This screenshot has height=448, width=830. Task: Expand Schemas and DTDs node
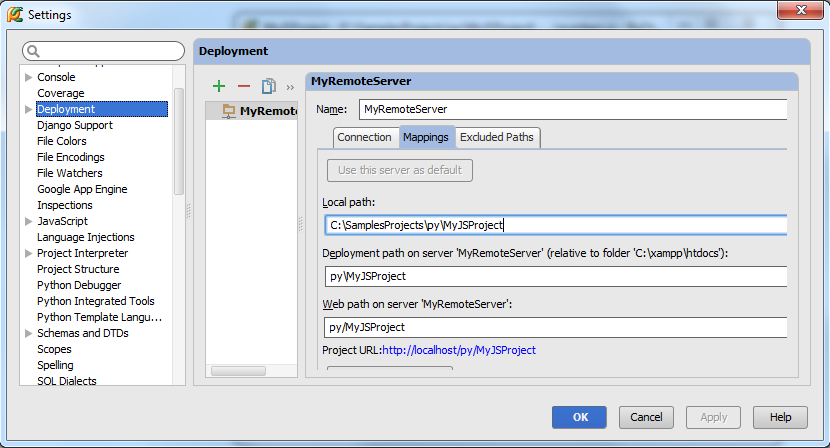tap(29, 333)
